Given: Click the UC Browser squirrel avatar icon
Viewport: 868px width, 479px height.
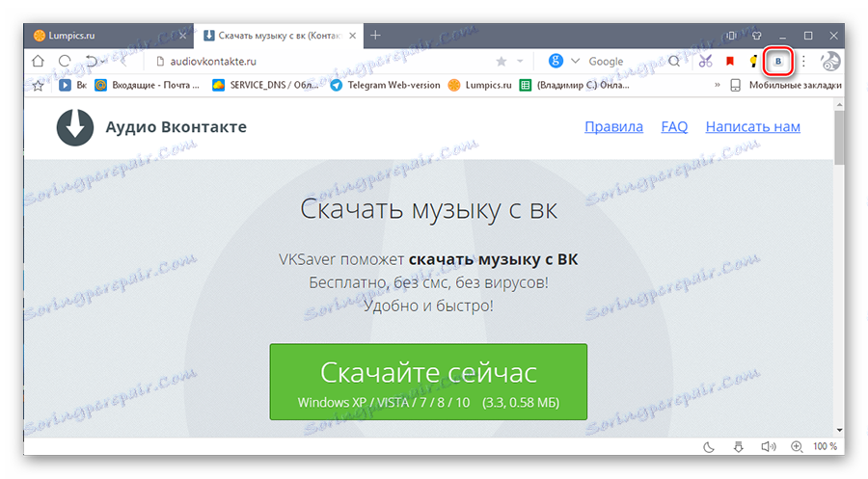Looking at the screenshot, I should coord(829,62).
